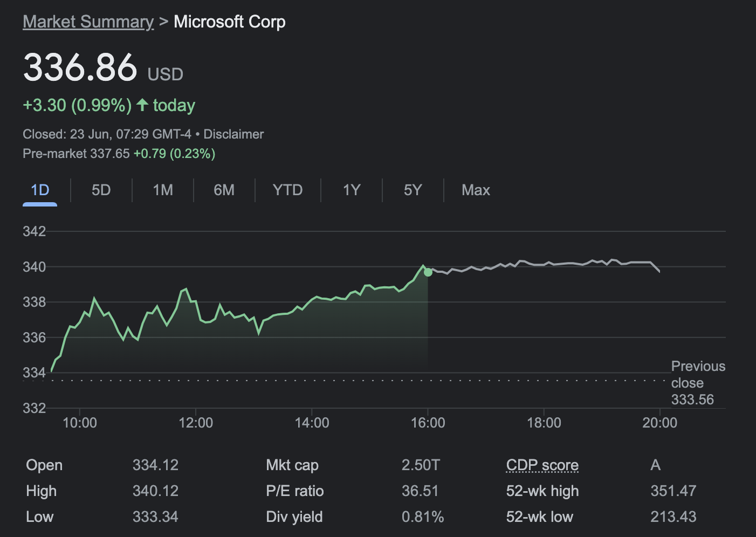Click the 18:00 time axis label

[544, 423]
